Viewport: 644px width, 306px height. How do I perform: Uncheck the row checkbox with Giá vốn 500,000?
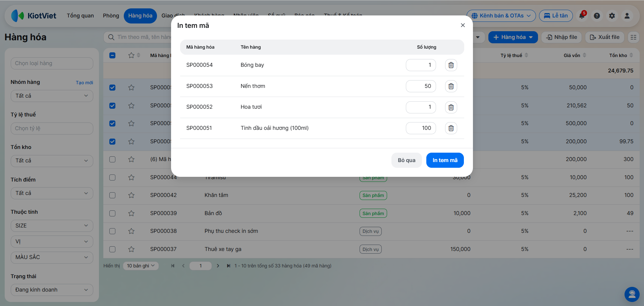pyautogui.click(x=112, y=123)
